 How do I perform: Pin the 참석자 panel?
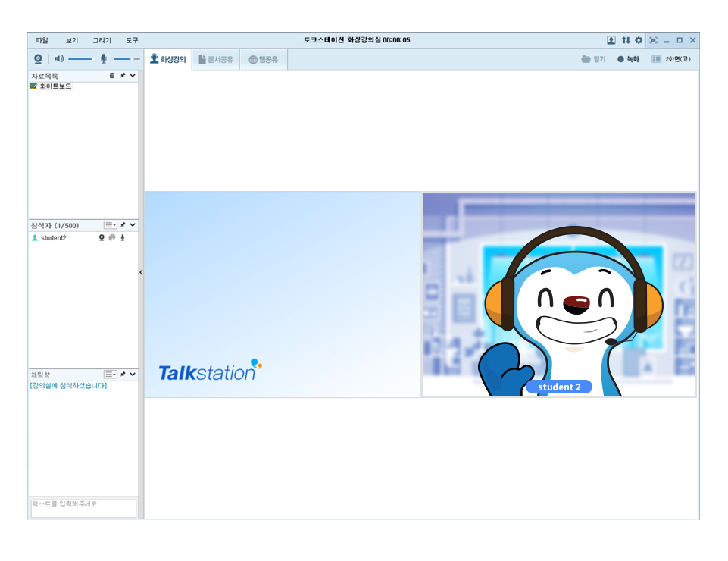(123, 225)
